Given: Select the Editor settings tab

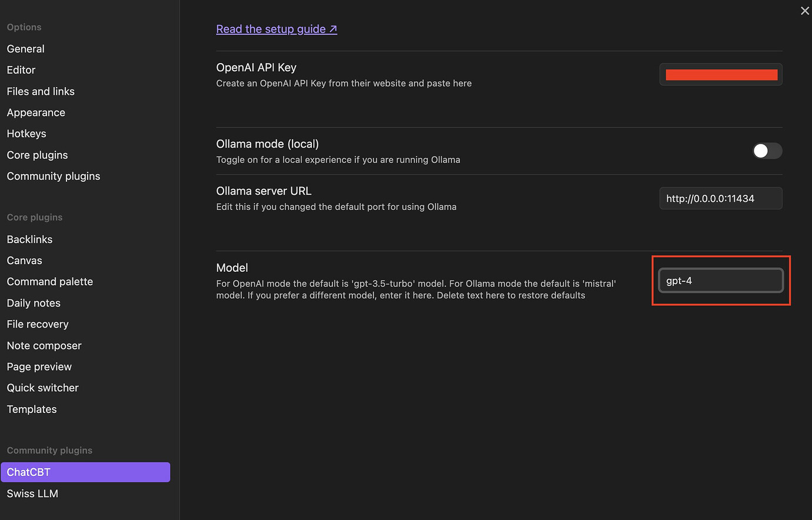Looking at the screenshot, I should (21, 70).
